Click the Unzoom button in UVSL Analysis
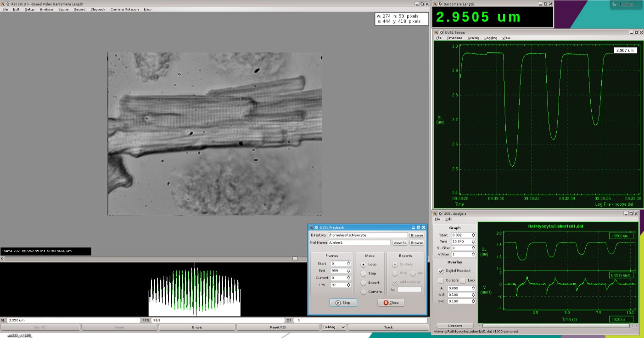The width and height of the screenshot is (644, 338). click(455, 326)
